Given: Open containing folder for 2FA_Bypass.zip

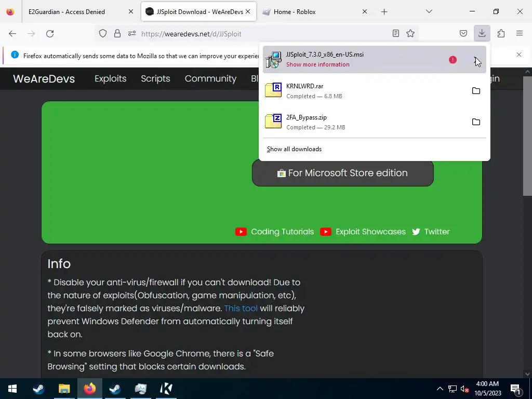Looking at the screenshot, I should coord(476,122).
